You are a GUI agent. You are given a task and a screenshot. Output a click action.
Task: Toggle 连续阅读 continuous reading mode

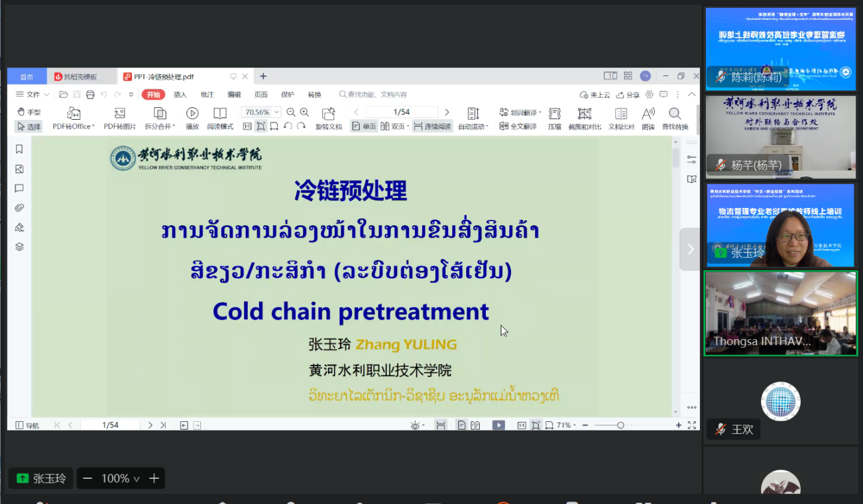pos(432,126)
